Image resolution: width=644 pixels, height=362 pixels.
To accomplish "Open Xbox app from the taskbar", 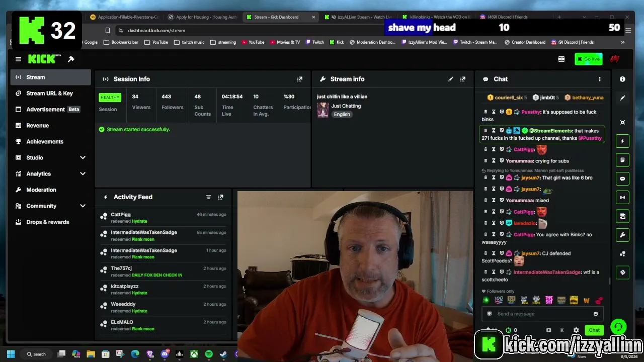I will pos(194,354).
